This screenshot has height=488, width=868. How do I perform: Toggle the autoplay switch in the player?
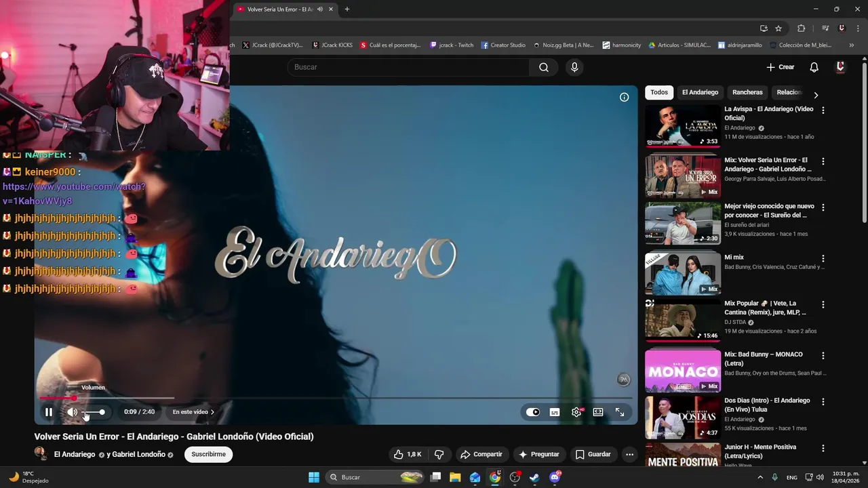pyautogui.click(x=533, y=412)
